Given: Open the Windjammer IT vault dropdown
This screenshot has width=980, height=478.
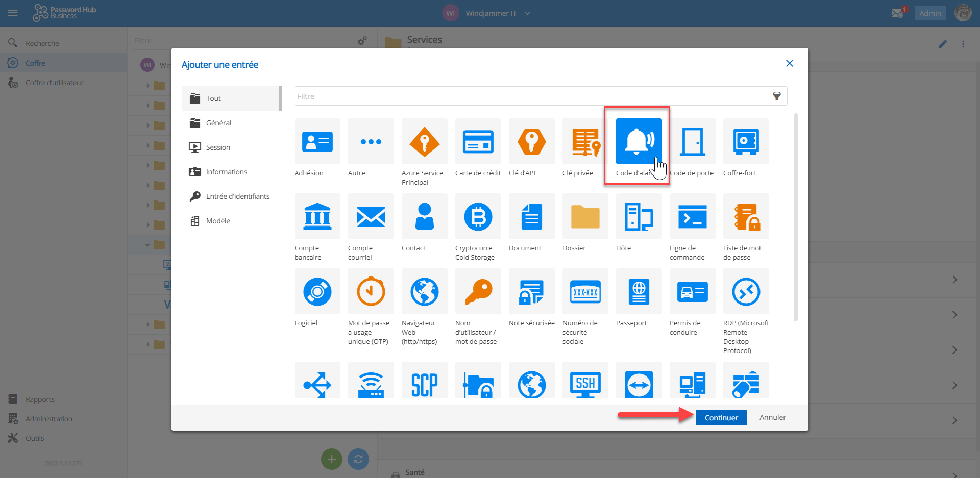Looking at the screenshot, I should [527, 13].
